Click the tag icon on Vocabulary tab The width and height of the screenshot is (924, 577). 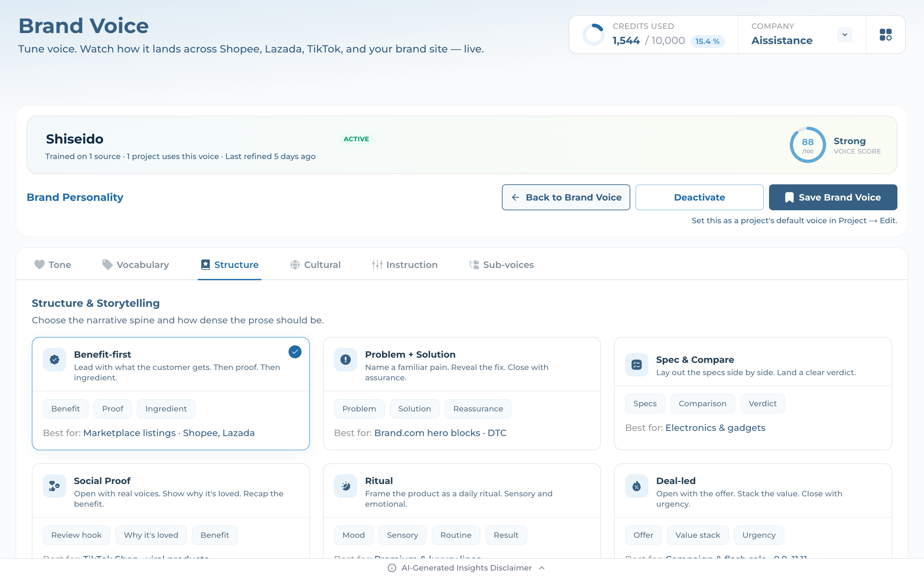click(x=107, y=264)
